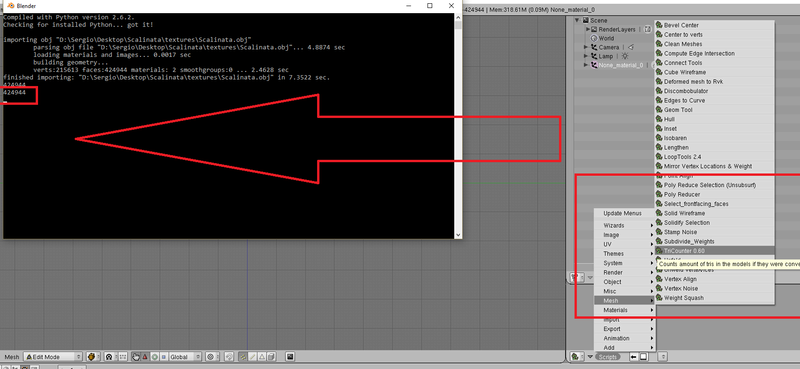Open the Global orientation dropdown
Viewport: 800px width, 369px height.
coord(185,356)
